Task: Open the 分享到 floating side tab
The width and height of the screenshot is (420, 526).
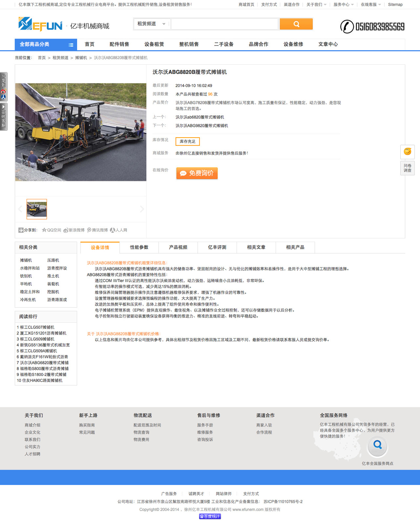Action: coord(3,87)
